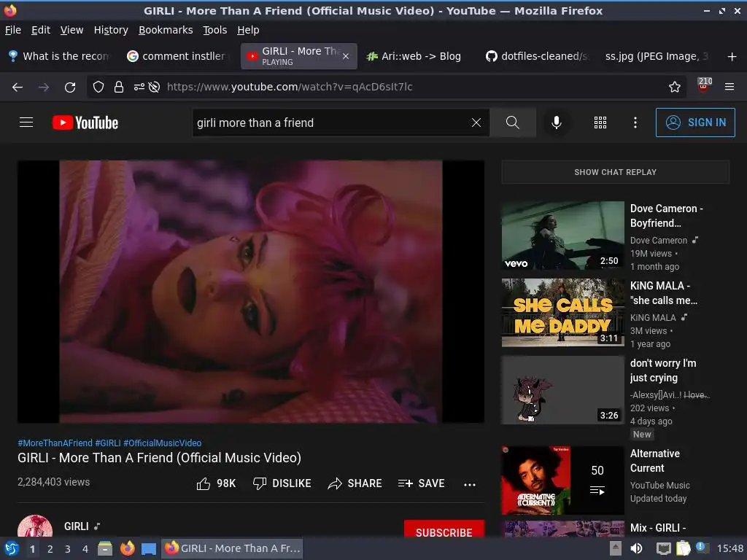Open tracking protection shield

click(98, 87)
